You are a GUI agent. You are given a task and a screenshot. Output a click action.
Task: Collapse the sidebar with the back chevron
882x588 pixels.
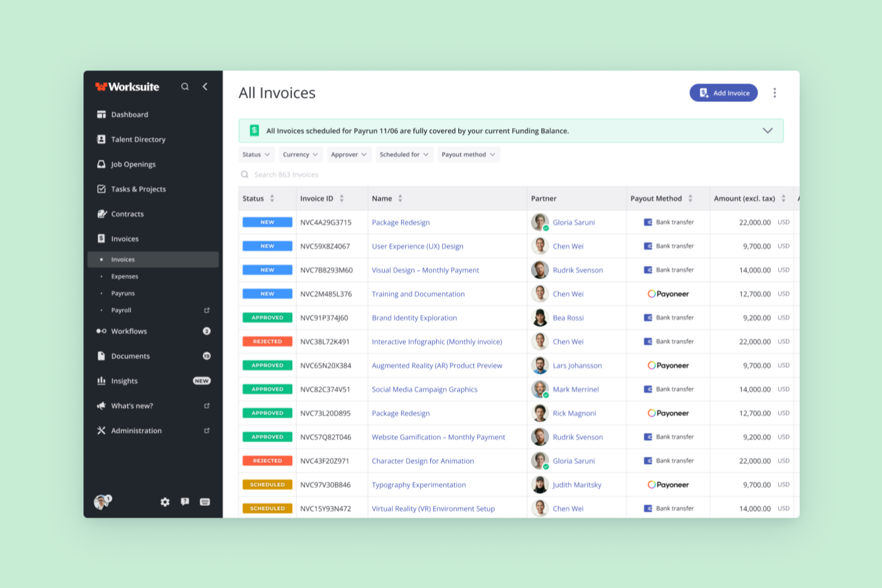(205, 86)
